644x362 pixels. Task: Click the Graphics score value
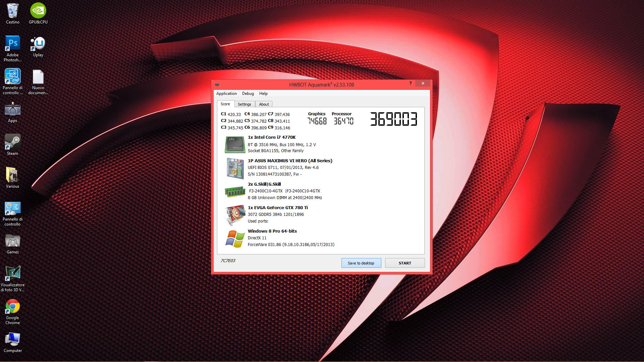317,121
